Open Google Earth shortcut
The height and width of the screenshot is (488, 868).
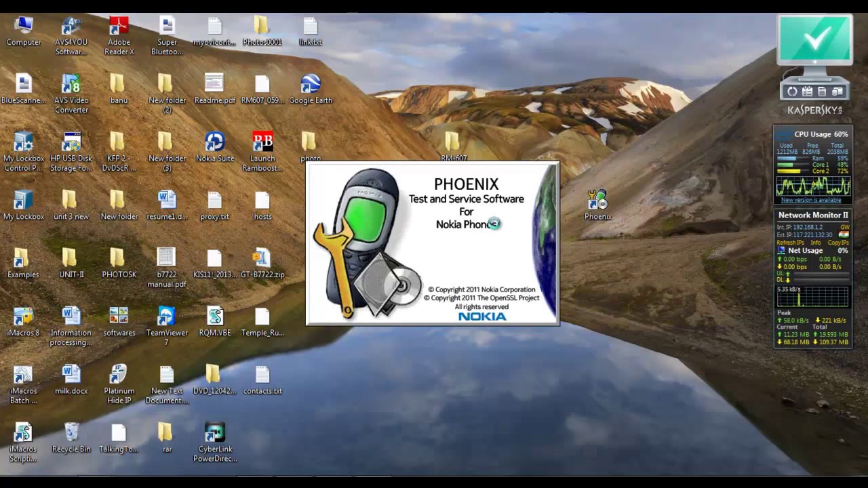(311, 89)
